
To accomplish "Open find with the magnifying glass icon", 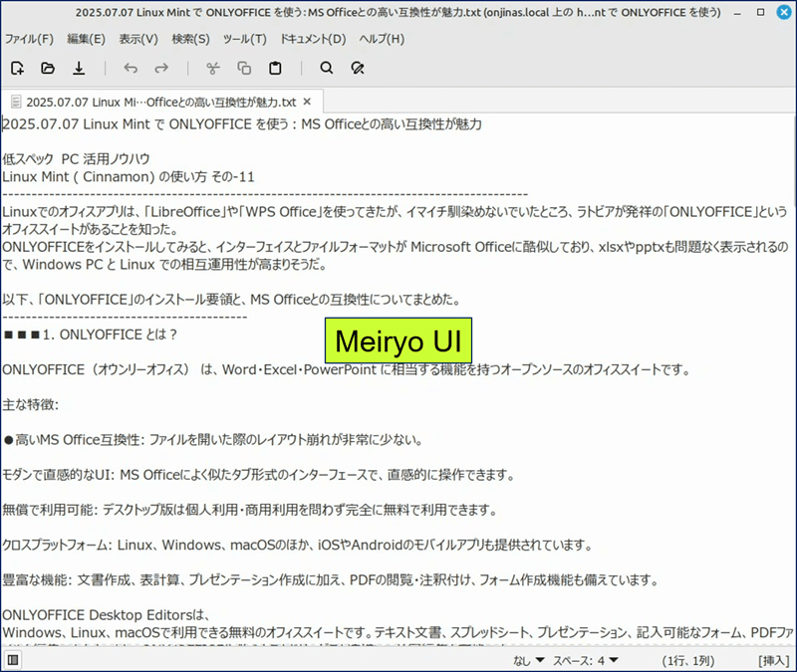I will (327, 68).
